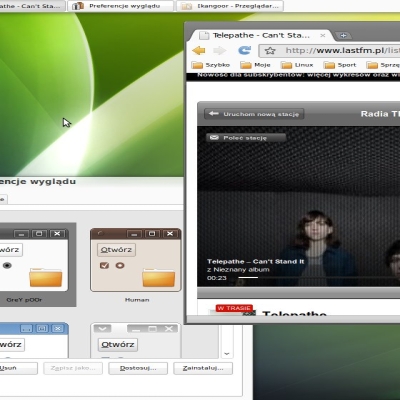Select the Telepathe - Can't Sta... browser tab
The image size is (400, 400).
pyautogui.click(x=260, y=35)
